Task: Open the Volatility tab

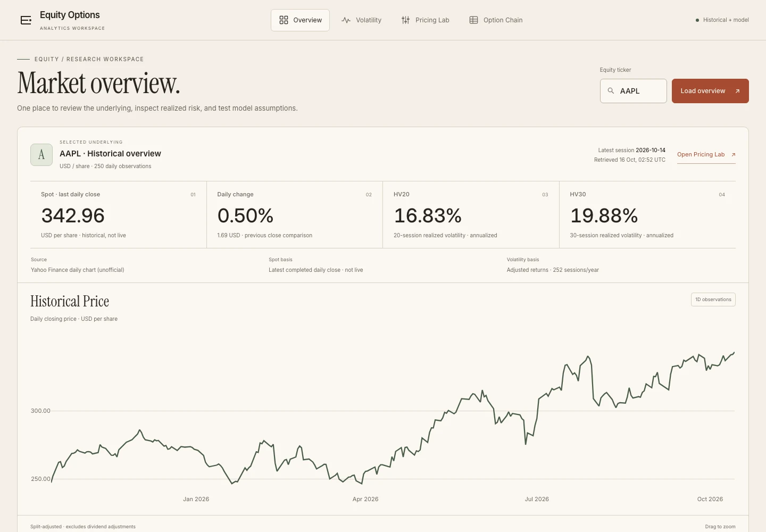Action: click(x=362, y=20)
